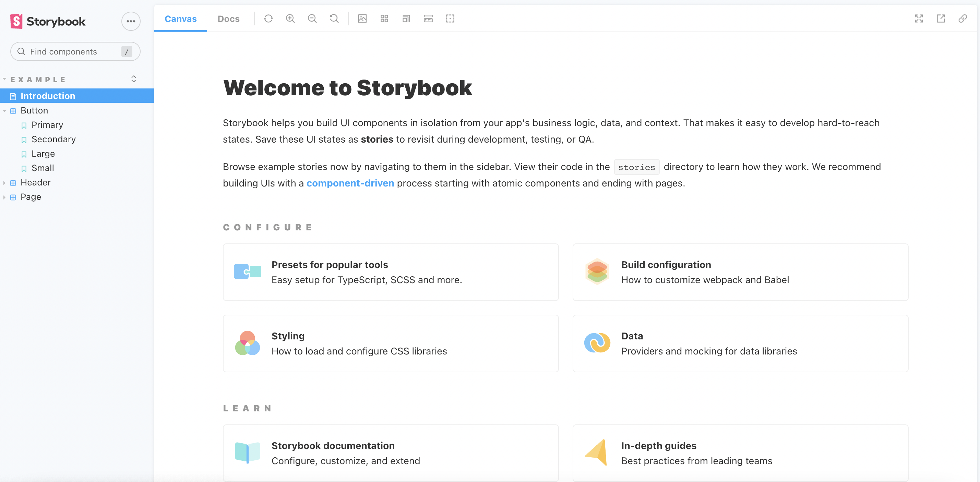Copy the canvas link
980x482 pixels.
(963, 19)
